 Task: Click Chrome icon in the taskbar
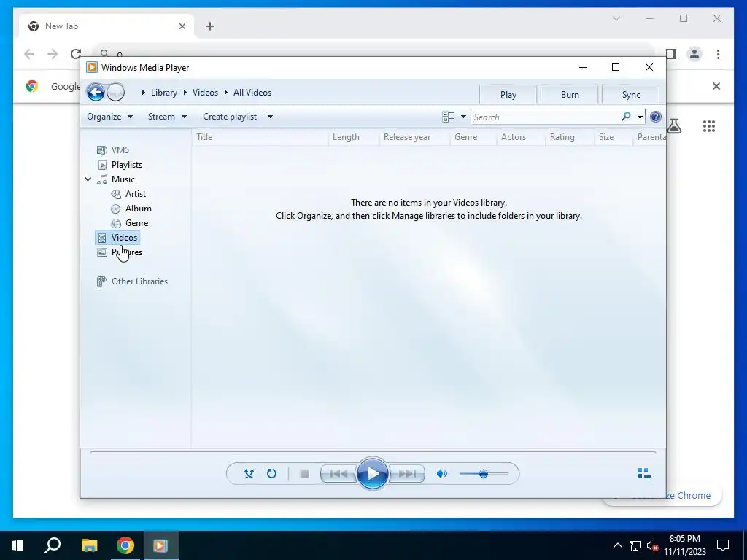tap(125, 545)
